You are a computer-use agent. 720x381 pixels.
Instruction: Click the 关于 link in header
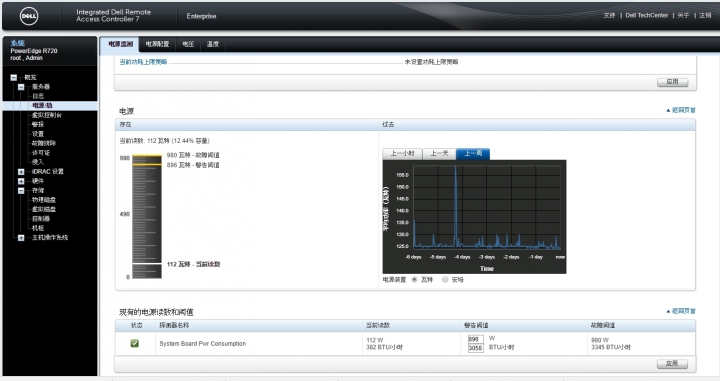tap(683, 15)
